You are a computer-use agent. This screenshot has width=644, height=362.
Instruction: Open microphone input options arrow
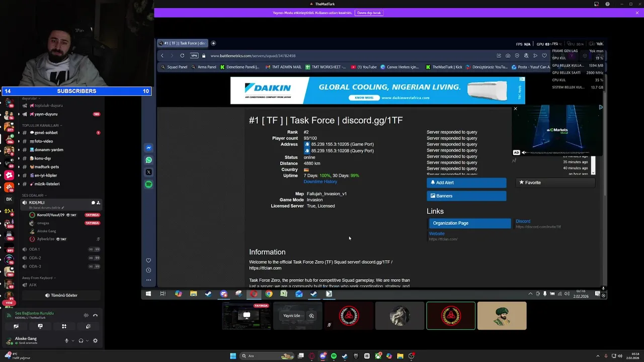coord(72,341)
